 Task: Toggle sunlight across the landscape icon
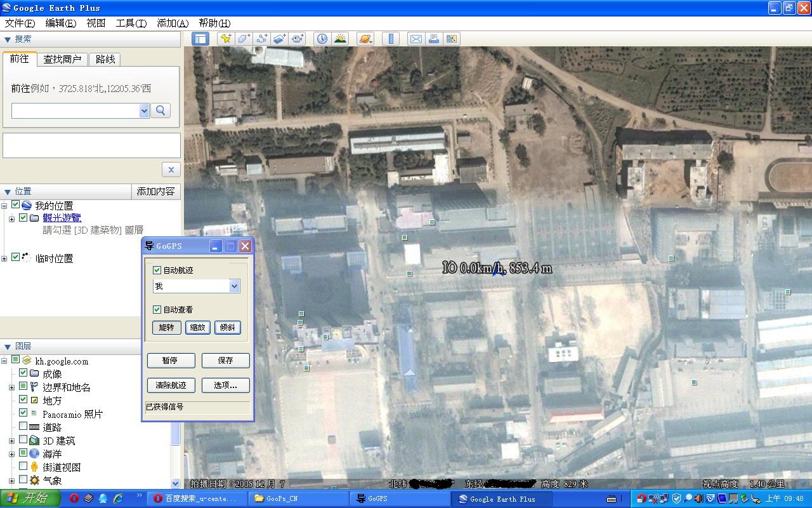[340, 39]
